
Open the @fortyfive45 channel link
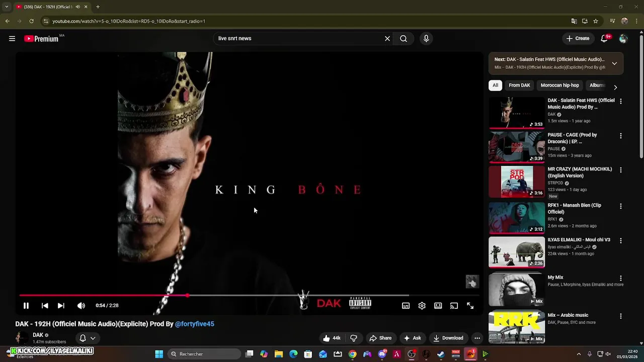195,324
